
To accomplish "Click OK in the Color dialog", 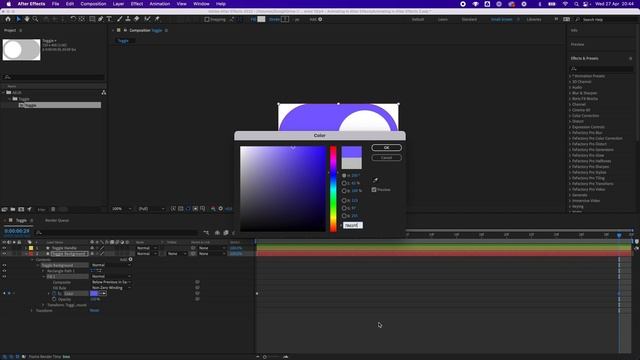I will 386,147.
